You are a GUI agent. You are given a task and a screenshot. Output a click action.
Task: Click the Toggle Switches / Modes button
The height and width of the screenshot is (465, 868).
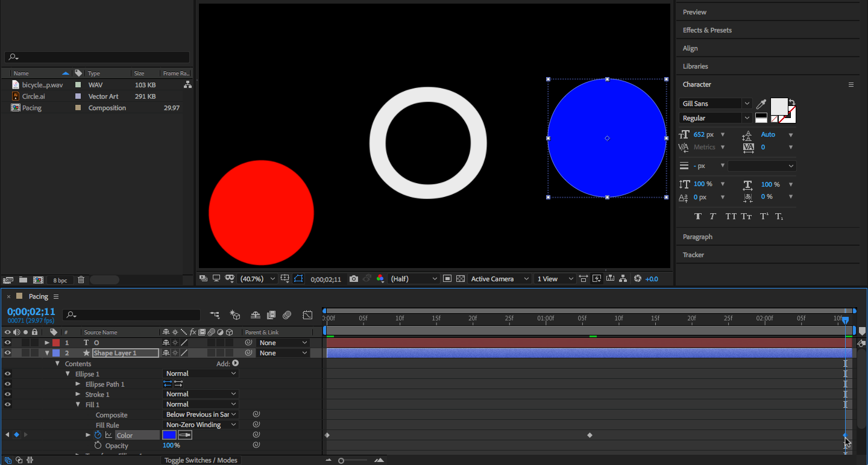pyautogui.click(x=201, y=460)
